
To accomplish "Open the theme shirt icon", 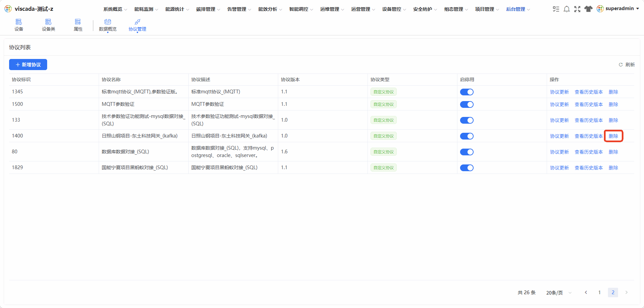I will (x=588, y=9).
